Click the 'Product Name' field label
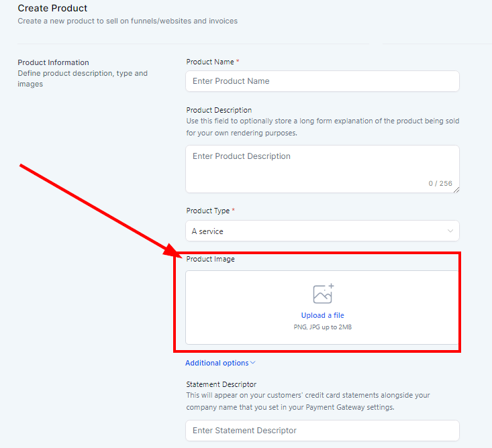 click(210, 62)
